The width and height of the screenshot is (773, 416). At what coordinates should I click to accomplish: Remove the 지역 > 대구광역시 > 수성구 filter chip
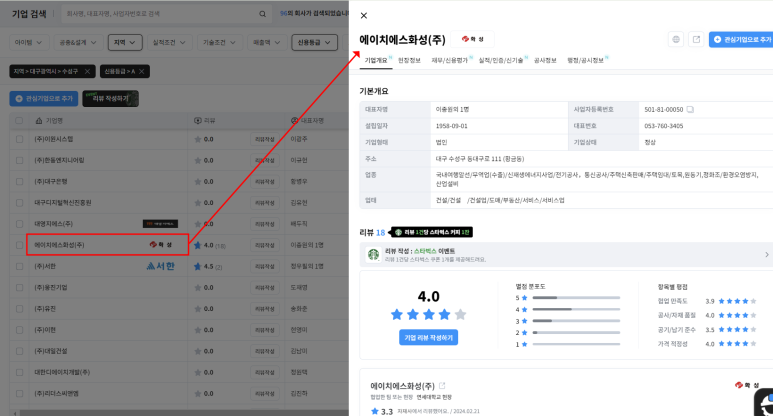click(87, 71)
